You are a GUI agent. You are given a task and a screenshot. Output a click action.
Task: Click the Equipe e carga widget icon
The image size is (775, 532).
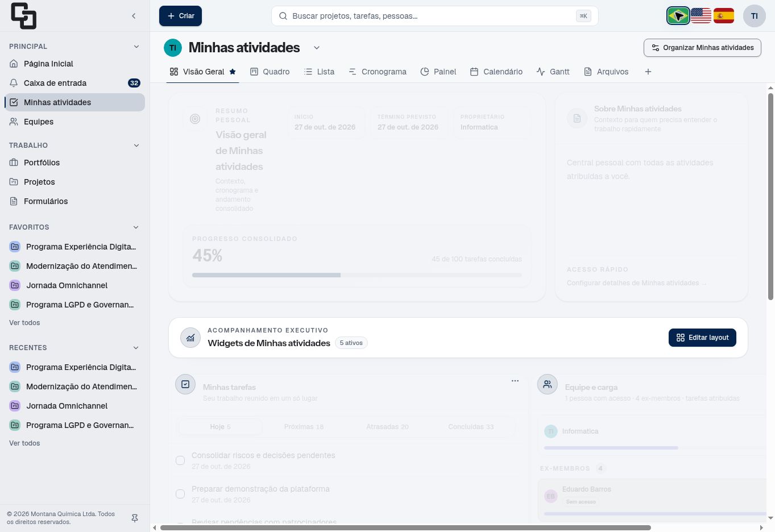click(548, 385)
